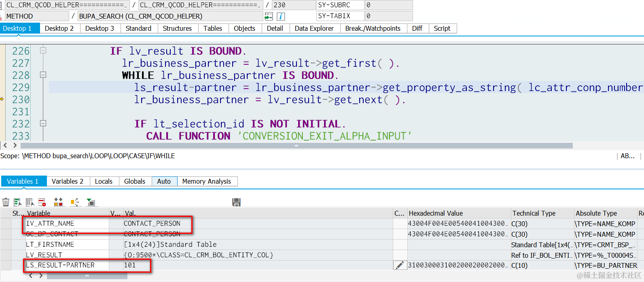The height and width of the screenshot is (282, 644).
Task: Click the Technical Type column header
Action: coord(542,213)
